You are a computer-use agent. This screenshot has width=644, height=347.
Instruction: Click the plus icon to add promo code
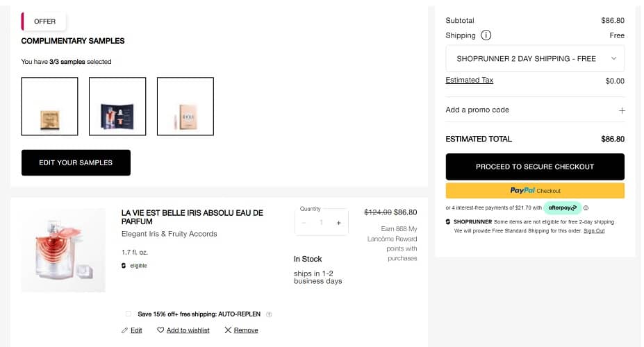click(x=622, y=110)
